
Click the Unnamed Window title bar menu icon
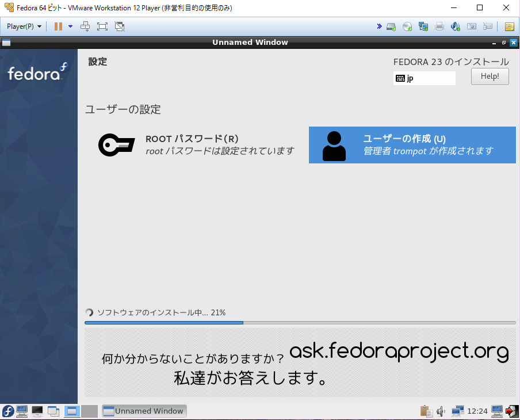(6, 43)
